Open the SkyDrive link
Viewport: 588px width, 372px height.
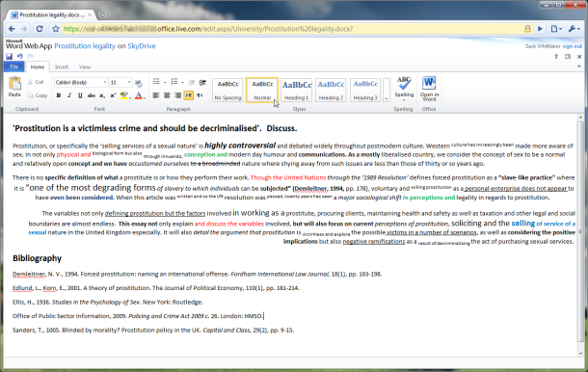(142, 45)
